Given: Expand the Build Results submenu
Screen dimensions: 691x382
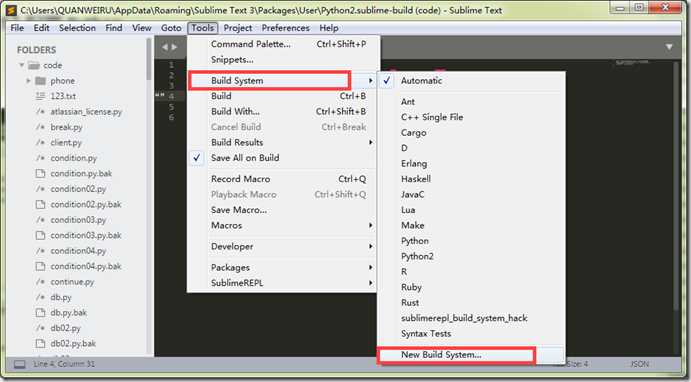Looking at the screenshot, I should tap(283, 142).
